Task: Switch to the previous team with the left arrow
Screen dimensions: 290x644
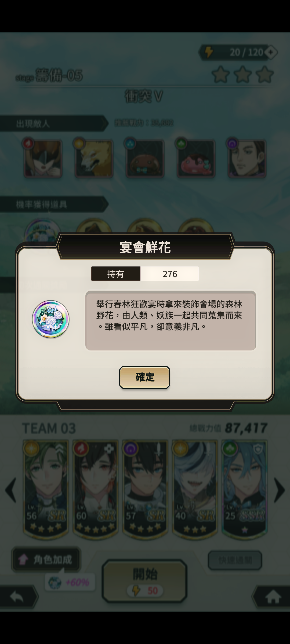Action: pyautogui.click(x=11, y=490)
